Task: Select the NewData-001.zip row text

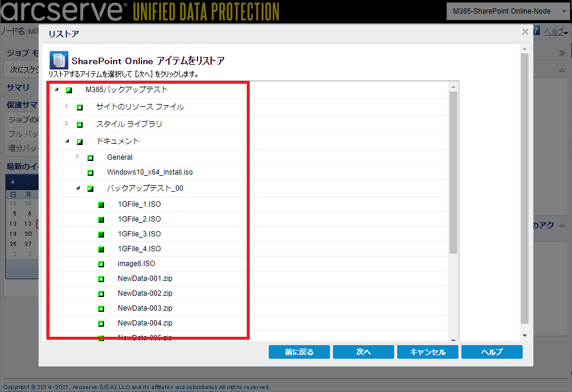Action: tap(145, 279)
